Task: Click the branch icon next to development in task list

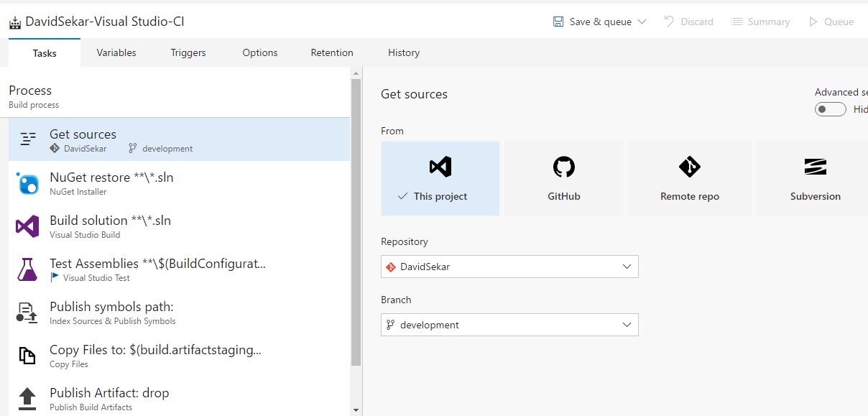Action: (x=132, y=149)
